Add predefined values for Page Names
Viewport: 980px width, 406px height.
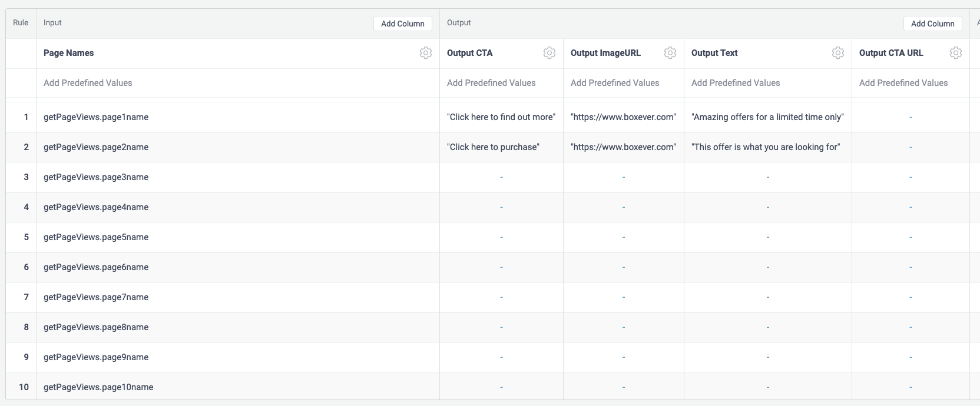88,83
